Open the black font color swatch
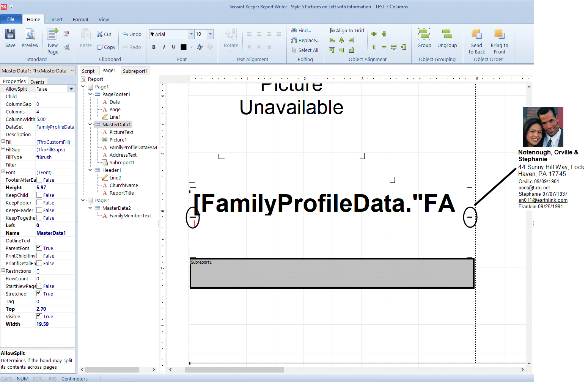The height and width of the screenshot is (382, 588). 184,47
